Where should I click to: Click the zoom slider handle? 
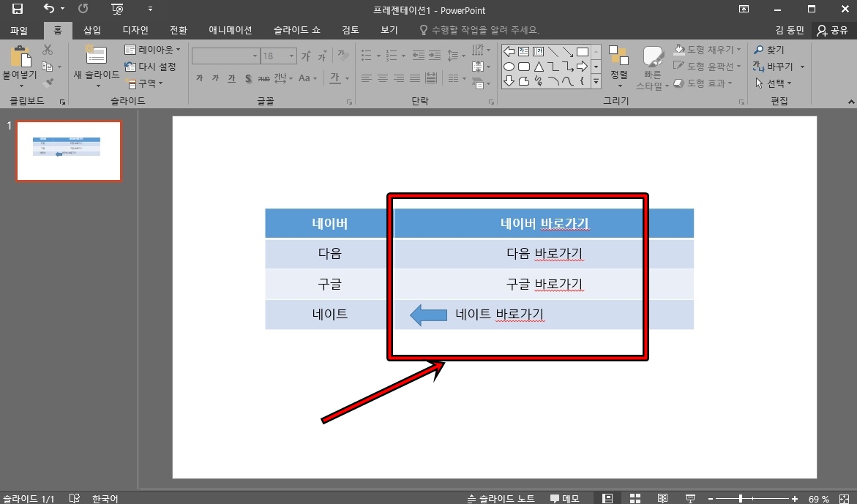pos(740,498)
